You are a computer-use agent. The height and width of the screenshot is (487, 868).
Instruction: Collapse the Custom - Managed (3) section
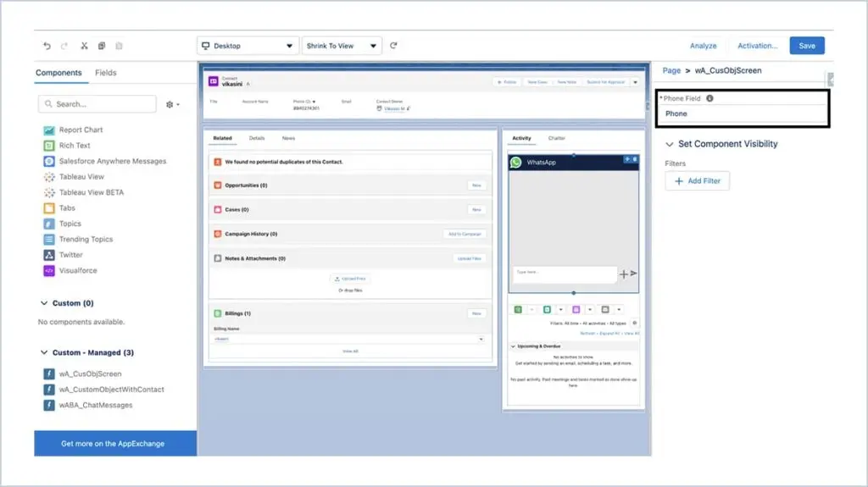44,352
